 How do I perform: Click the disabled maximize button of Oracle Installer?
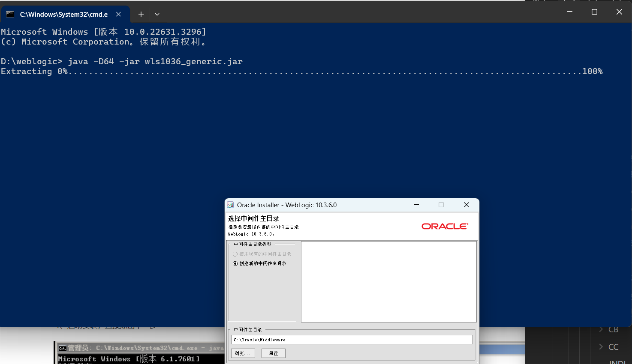tap(441, 205)
